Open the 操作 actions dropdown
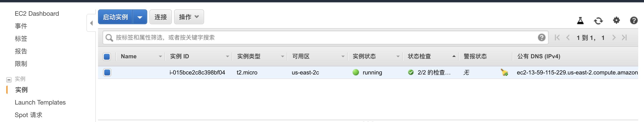This screenshot has height=122, width=644. coord(189,17)
